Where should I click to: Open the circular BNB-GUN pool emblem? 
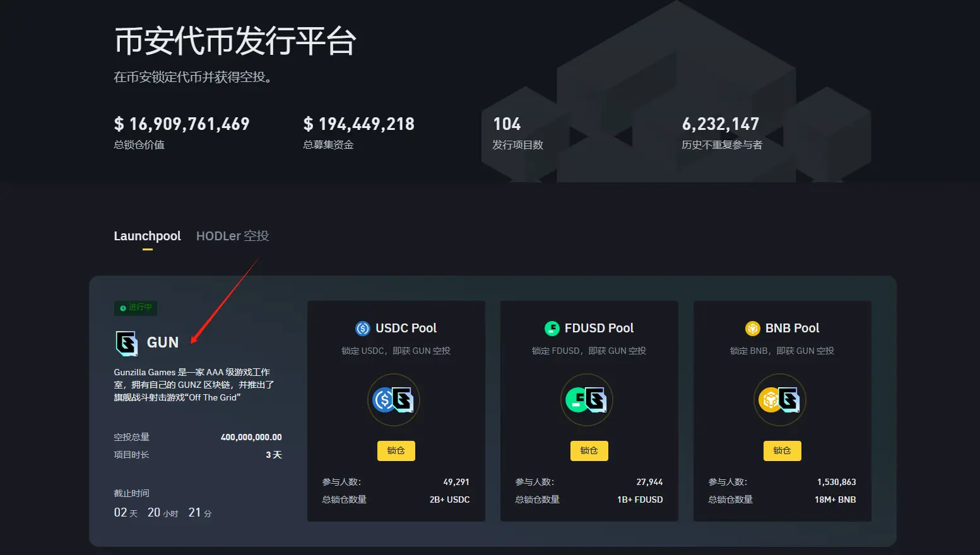(781, 400)
